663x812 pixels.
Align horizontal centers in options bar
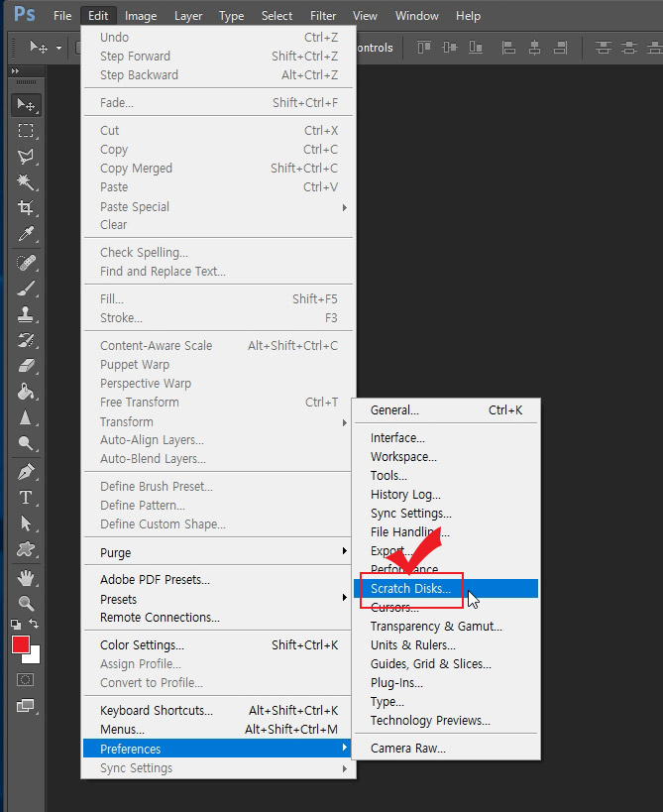pos(534,49)
